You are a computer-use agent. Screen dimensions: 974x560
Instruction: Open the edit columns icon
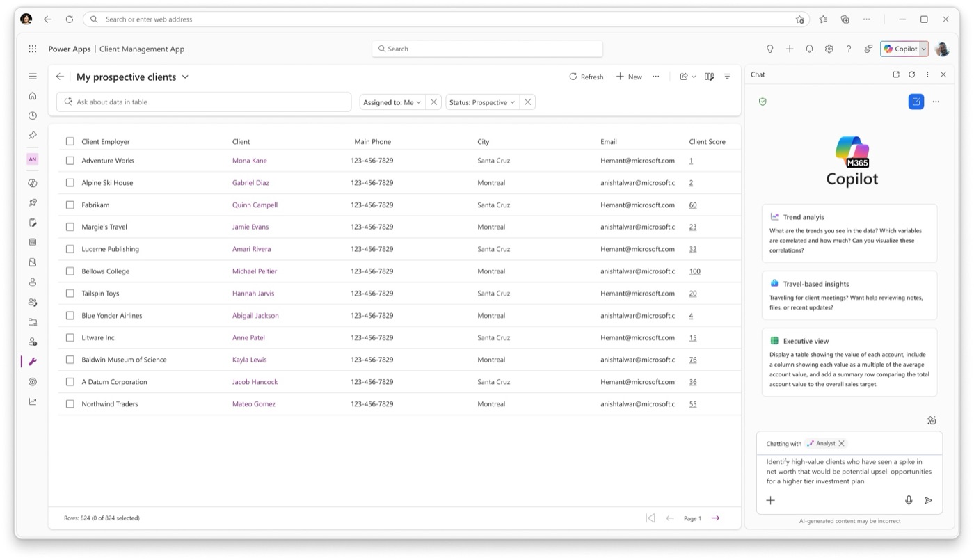point(709,77)
